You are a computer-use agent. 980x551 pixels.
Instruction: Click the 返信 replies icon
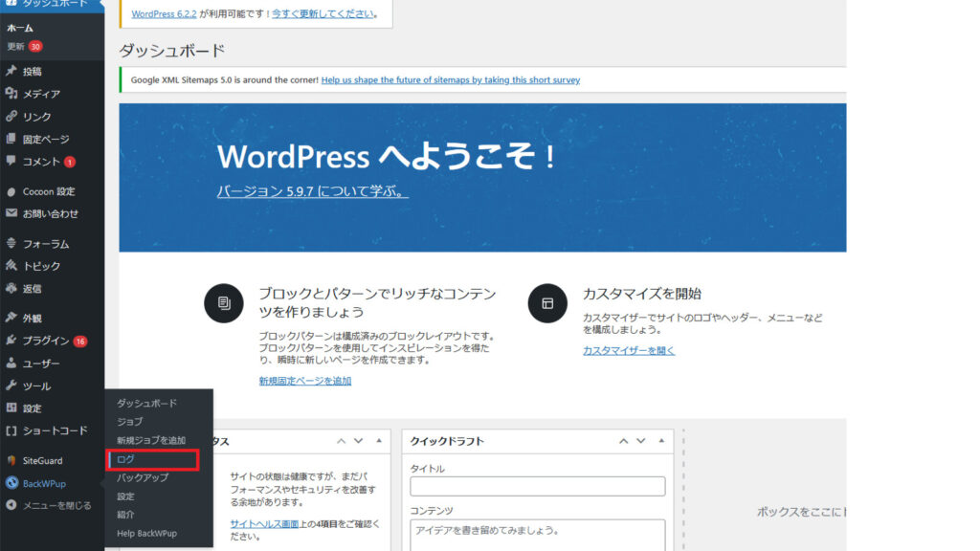11,288
